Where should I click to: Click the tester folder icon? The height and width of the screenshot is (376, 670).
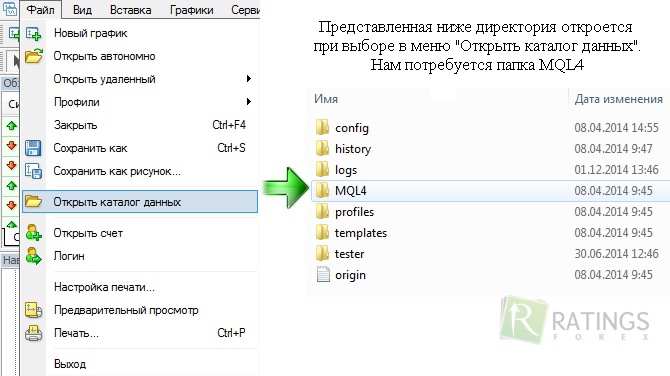(323, 253)
